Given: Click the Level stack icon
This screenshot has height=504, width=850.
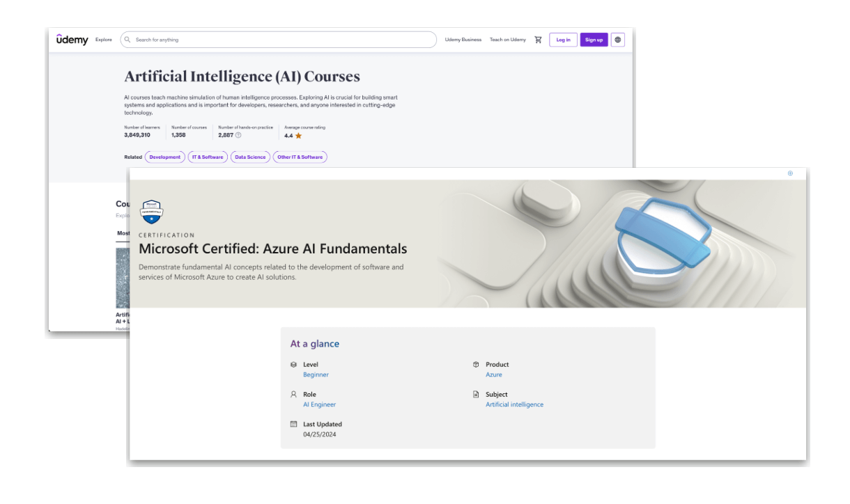Looking at the screenshot, I should tap(293, 364).
